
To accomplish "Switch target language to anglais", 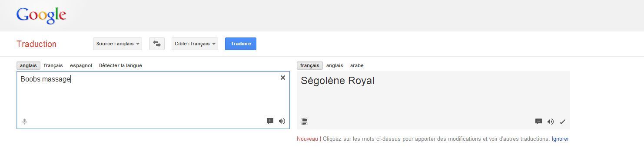I will point(335,65).
